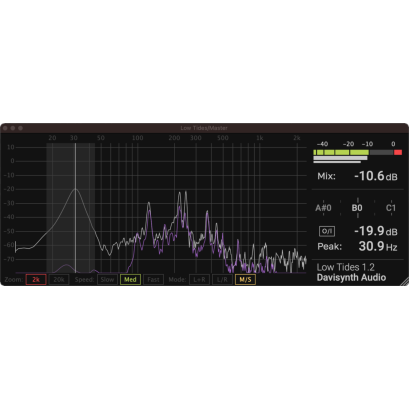Click the red clip indicator on meter
Image resolution: width=409 pixels, height=409 pixels.
[x=398, y=152]
